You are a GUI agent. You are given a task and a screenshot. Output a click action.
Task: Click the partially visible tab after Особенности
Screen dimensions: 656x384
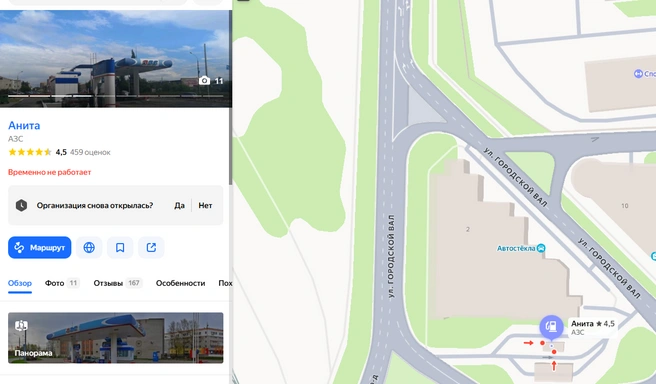tap(225, 283)
